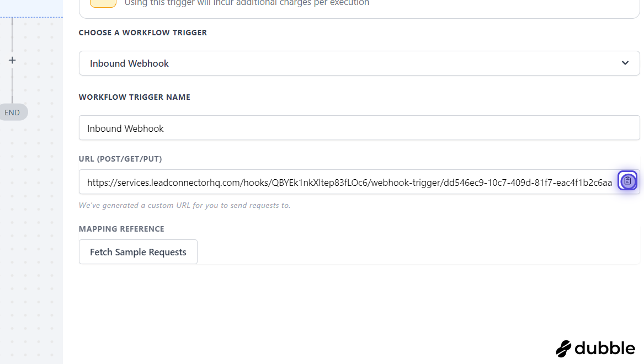Click 'We've generated a custom URL' hint text

[184, 205]
